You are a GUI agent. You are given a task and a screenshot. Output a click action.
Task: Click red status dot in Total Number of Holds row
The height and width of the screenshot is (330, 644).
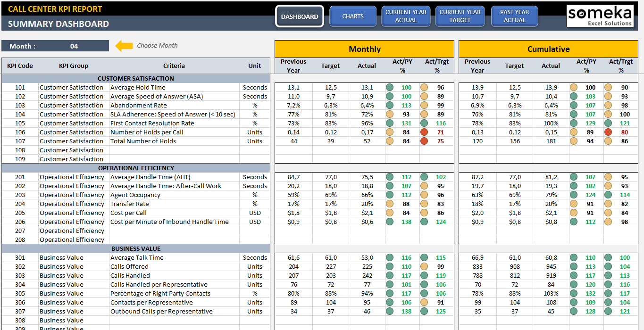click(x=424, y=141)
